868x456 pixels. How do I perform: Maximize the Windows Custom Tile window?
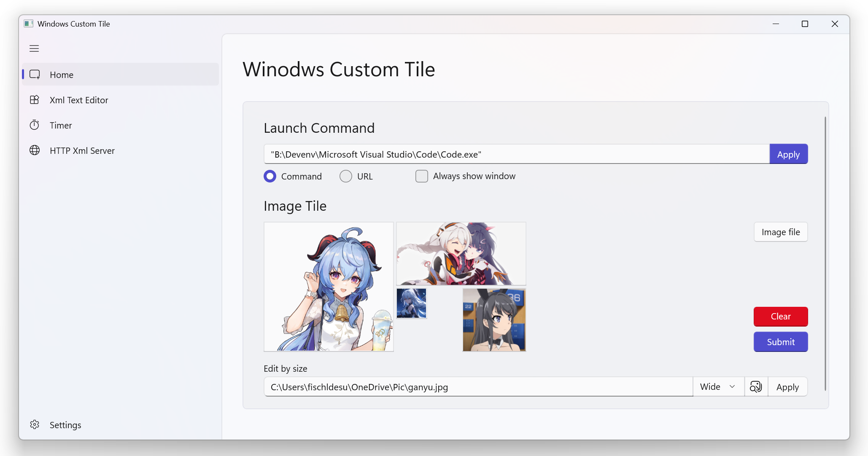tap(805, 24)
